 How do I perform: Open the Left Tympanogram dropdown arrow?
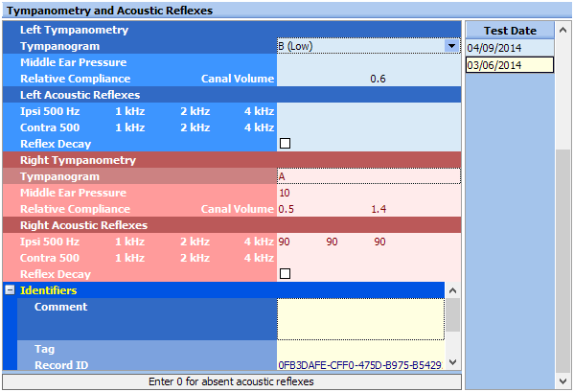[x=451, y=46]
